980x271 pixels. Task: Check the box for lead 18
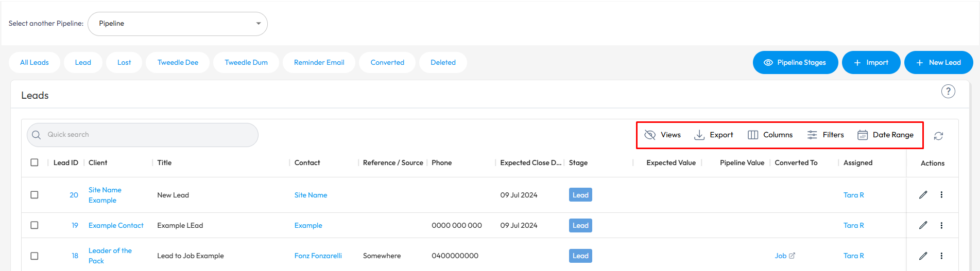click(35, 256)
